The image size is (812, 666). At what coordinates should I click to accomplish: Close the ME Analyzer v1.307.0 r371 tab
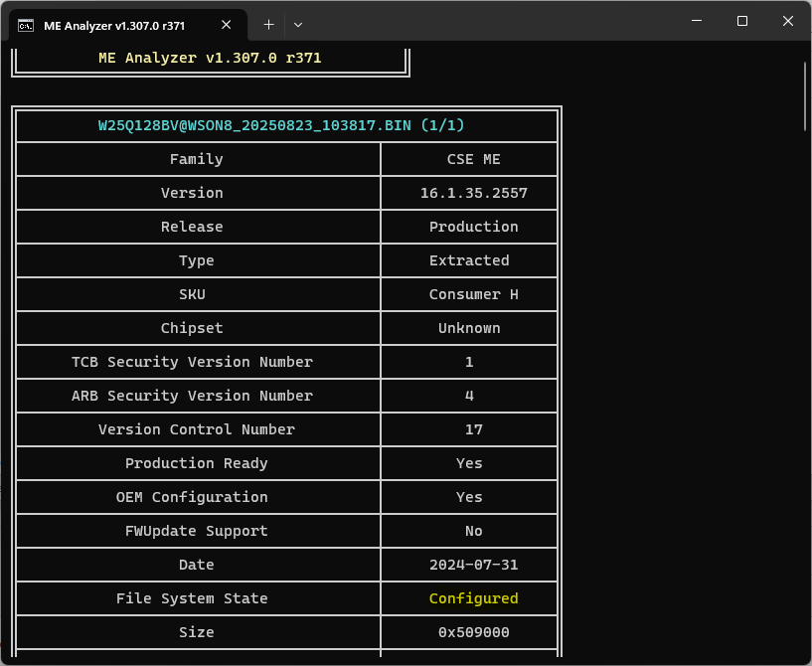(227, 25)
